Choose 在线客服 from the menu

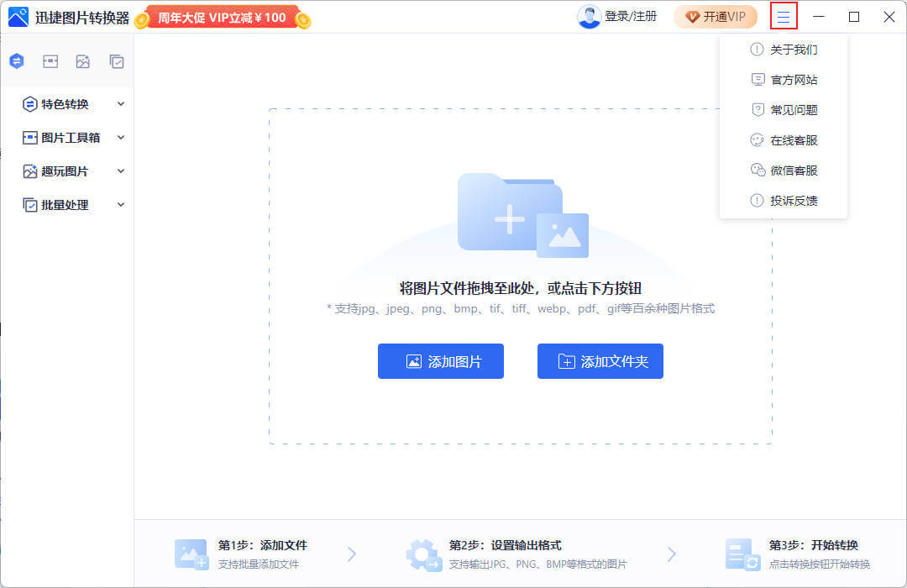(784, 140)
